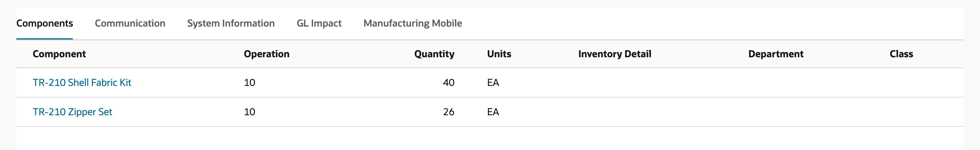Click operation 10 in Zipper Set row
This screenshot has height=150, width=980.
[x=249, y=112]
